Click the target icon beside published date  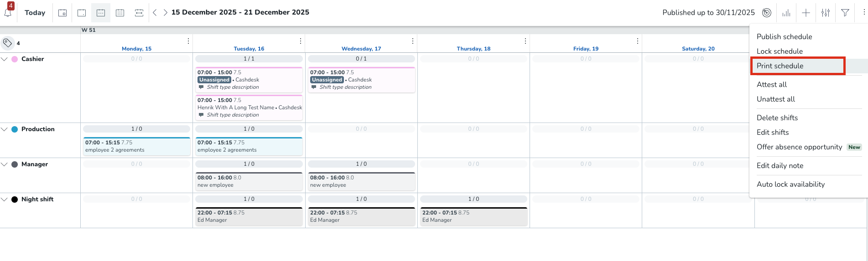pos(767,13)
